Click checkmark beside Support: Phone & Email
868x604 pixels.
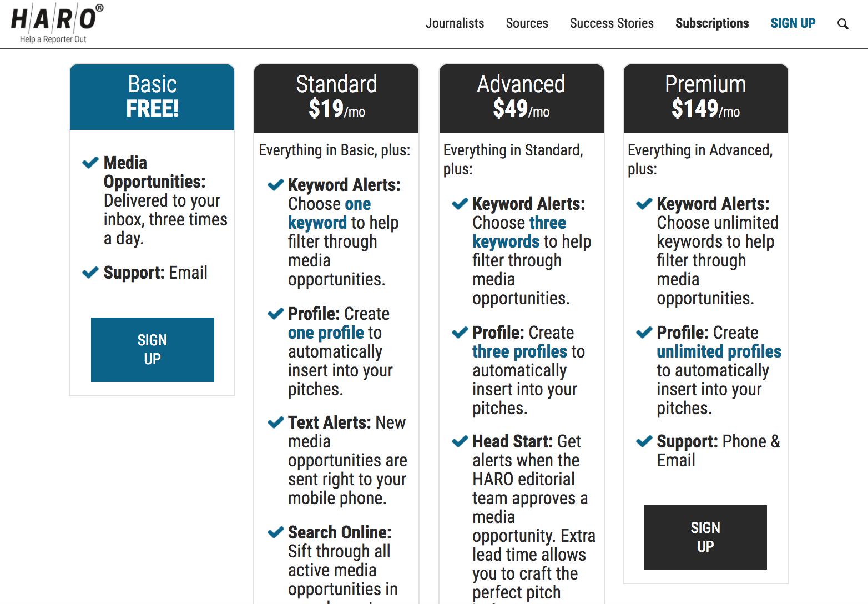click(x=644, y=441)
